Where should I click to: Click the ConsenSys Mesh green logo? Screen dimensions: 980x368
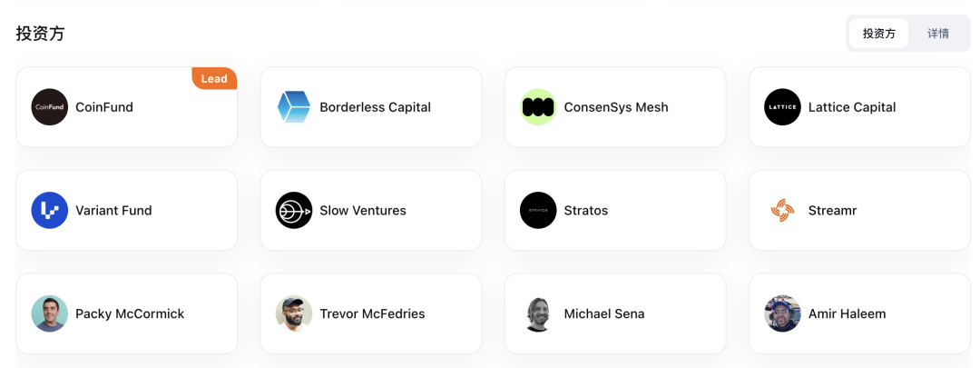click(538, 107)
